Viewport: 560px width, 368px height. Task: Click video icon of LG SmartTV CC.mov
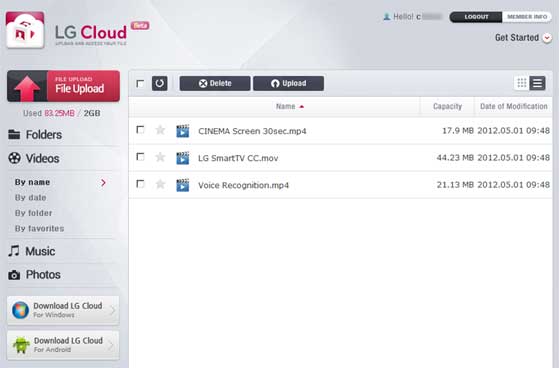pos(182,158)
